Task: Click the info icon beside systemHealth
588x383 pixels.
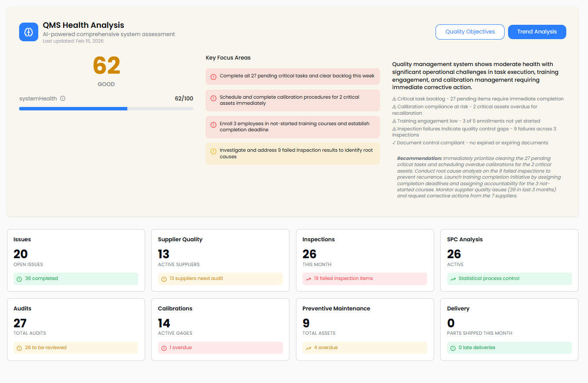Action: (x=63, y=98)
